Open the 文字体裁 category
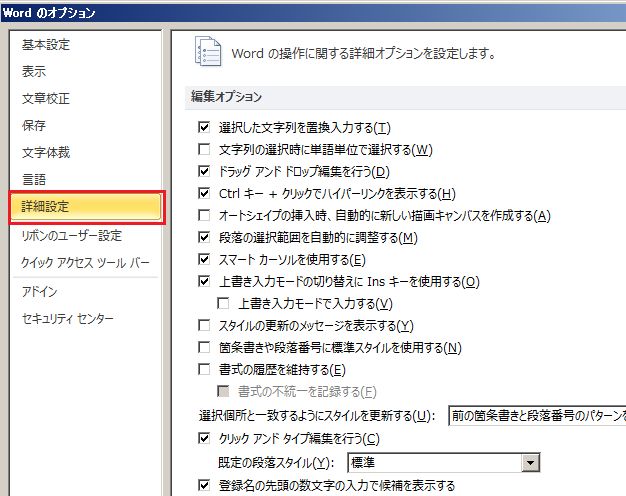The width and height of the screenshot is (626, 496). point(46,152)
